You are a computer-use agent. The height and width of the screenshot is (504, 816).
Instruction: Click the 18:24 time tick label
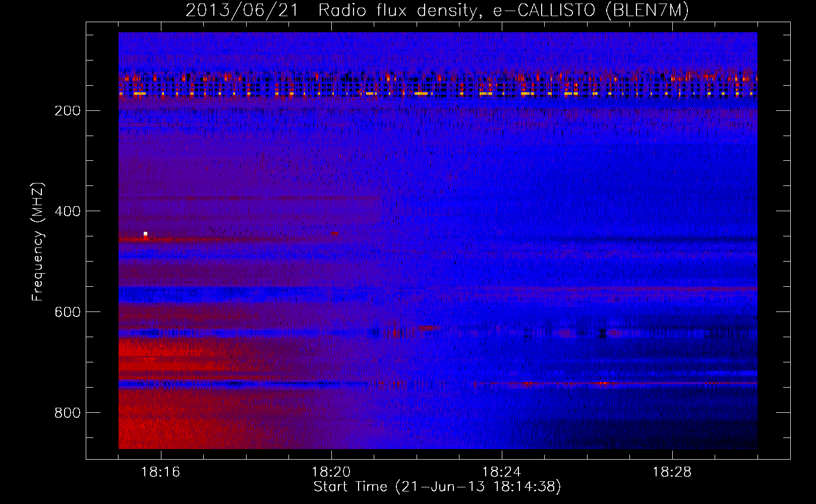(502, 472)
